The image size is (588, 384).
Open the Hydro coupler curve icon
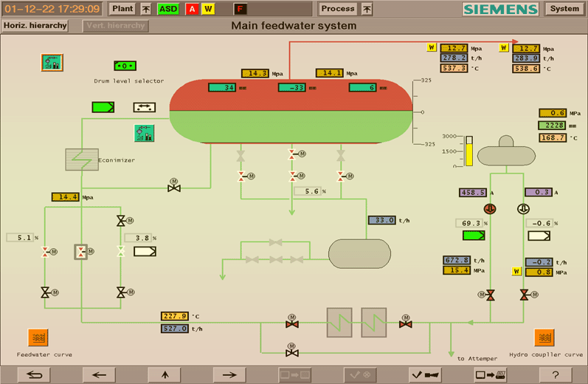tap(544, 337)
